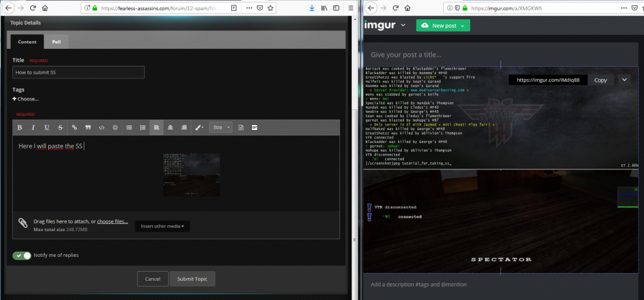Click the imgur logo
This screenshot has width=644, height=300.
[380, 25]
